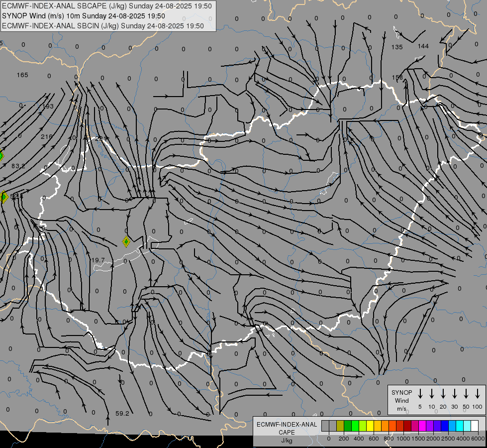Pick the pure blue CAPE swatch

point(445,426)
